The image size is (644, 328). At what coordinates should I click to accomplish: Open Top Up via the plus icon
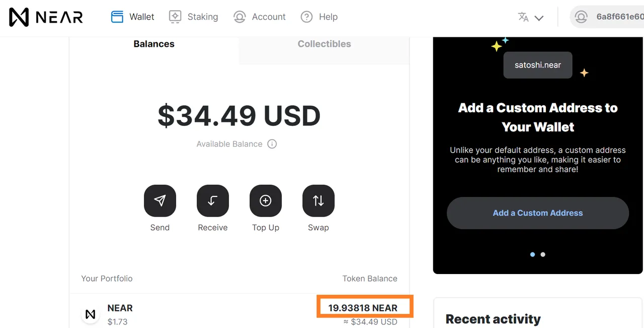click(x=266, y=201)
